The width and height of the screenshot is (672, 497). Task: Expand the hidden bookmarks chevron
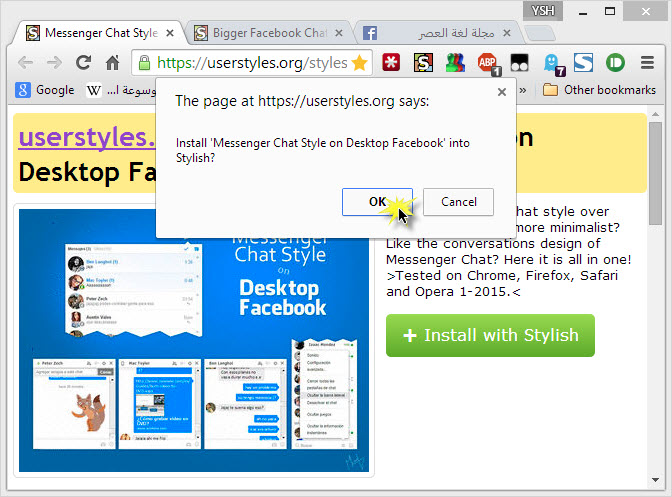(523, 90)
